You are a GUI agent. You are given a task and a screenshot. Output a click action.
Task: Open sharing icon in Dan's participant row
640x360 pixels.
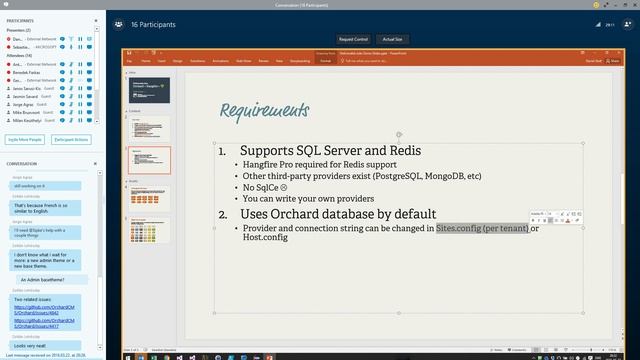pyautogui.click(x=89, y=39)
